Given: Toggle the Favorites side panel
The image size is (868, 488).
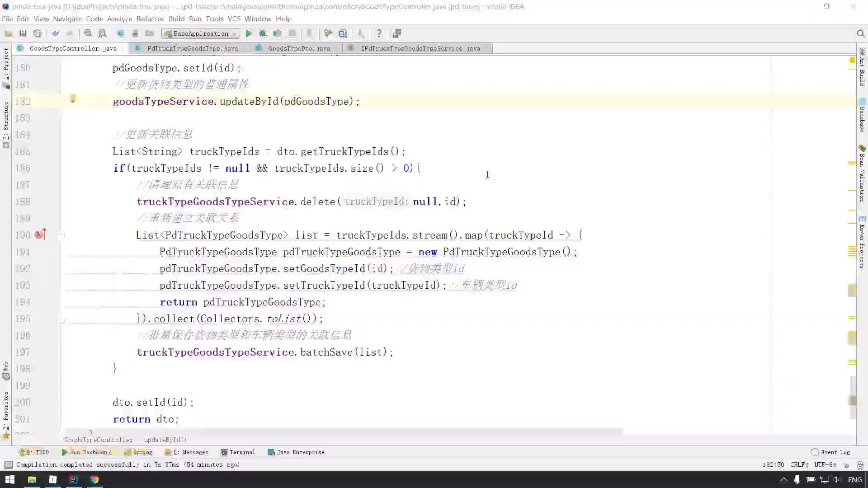Looking at the screenshot, I should click(6, 415).
